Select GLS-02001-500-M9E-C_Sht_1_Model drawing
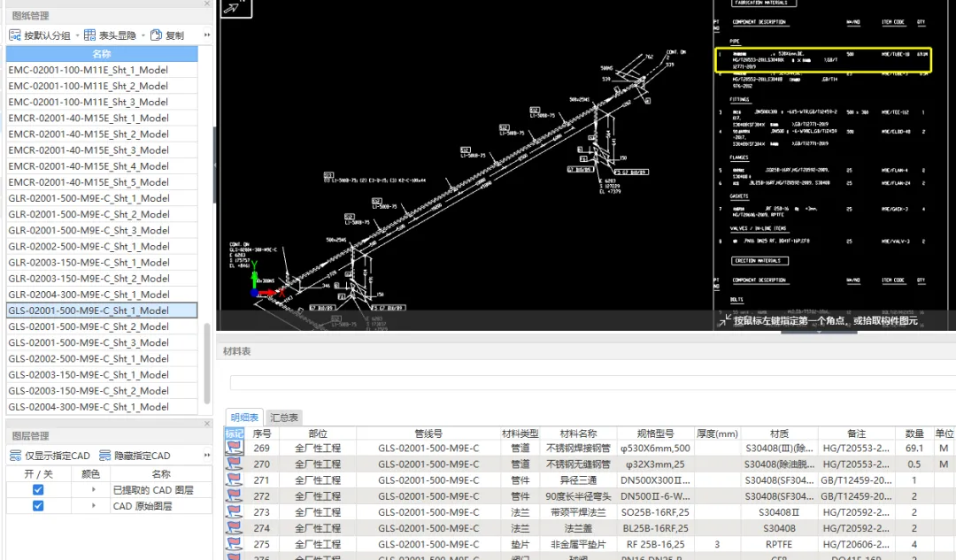Image resolution: width=956 pixels, height=560 pixels. [102, 311]
